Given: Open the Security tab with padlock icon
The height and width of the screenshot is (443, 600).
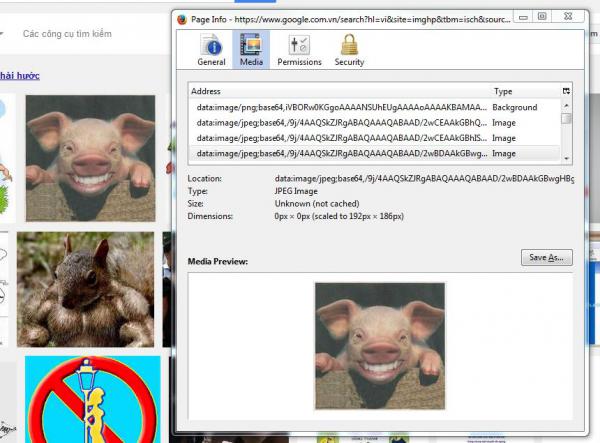Looking at the screenshot, I should [x=349, y=50].
